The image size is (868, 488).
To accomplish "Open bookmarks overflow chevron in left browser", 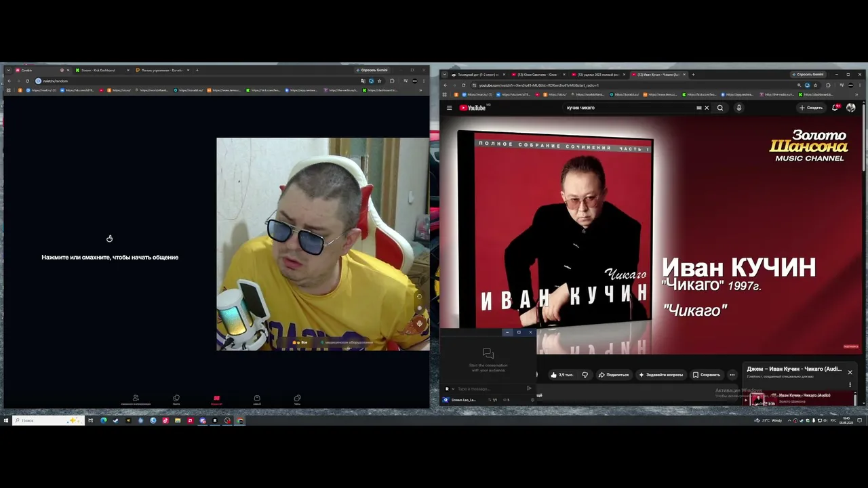I will tap(420, 90).
